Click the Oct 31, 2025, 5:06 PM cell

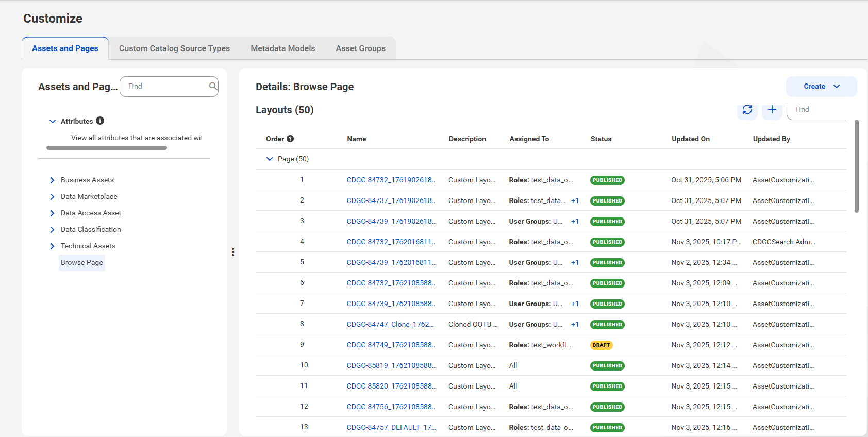[x=706, y=180]
